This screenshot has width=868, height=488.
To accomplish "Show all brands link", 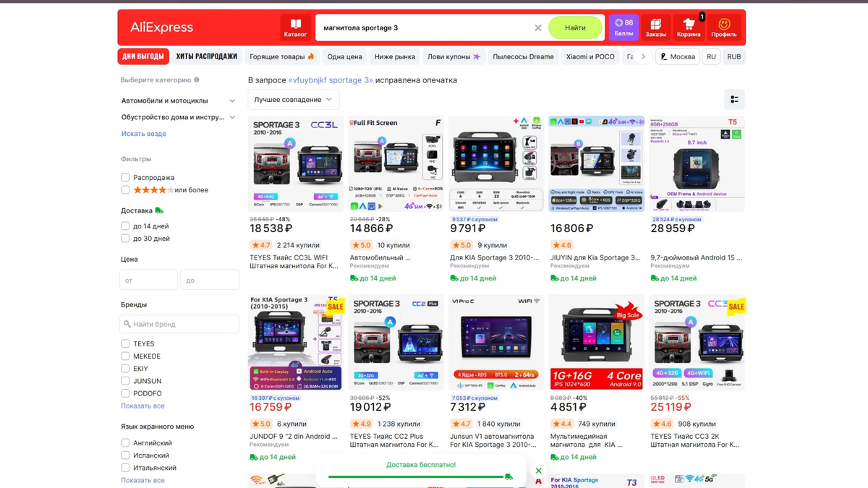I will coord(142,406).
